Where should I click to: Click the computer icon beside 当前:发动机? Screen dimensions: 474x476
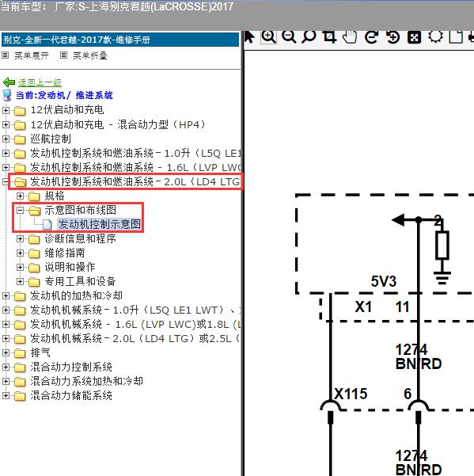[x=7, y=95]
